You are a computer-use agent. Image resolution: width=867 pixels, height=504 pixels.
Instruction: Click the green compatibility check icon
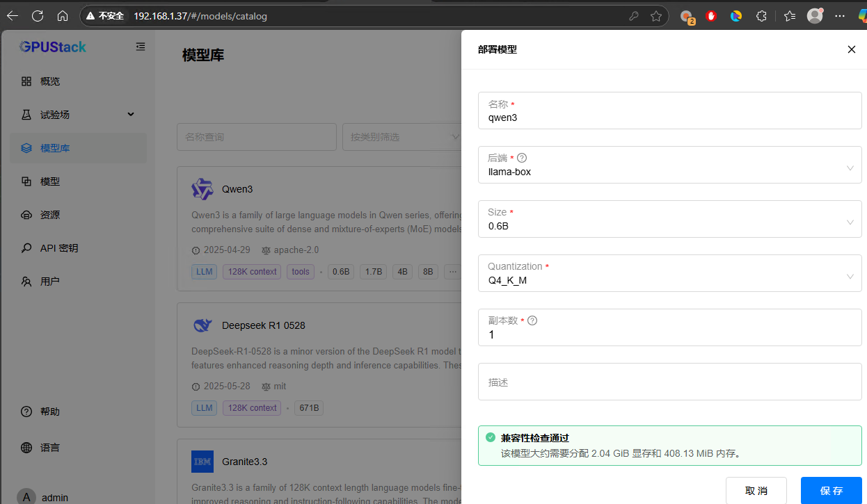pos(491,438)
